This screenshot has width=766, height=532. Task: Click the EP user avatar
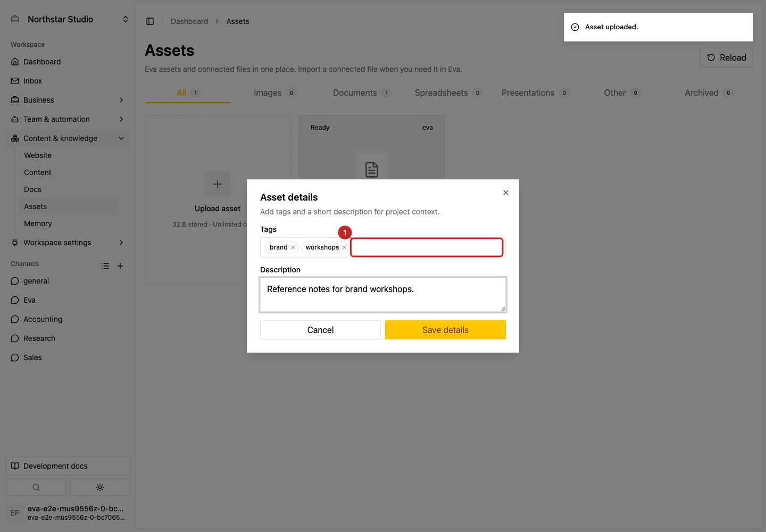pyautogui.click(x=15, y=513)
